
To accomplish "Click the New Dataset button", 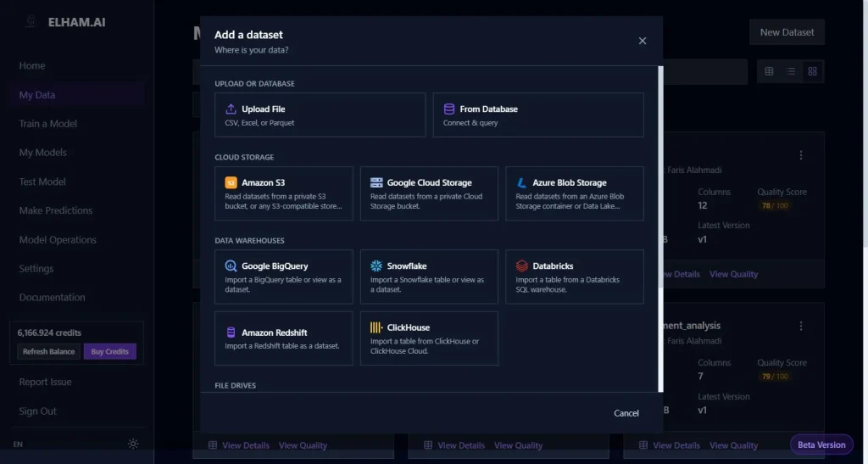I will [x=787, y=32].
